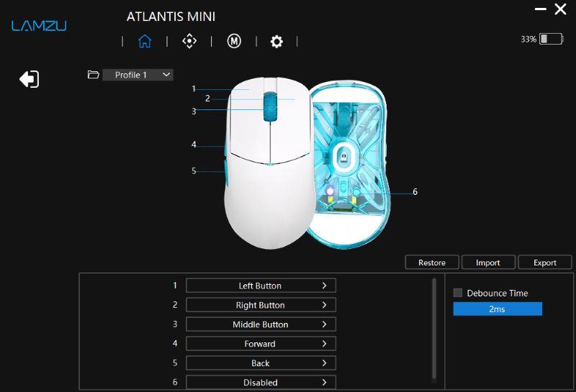Close the LAMZU window
Image resolution: width=576 pixels, height=392 pixels.
pyautogui.click(x=560, y=9)
